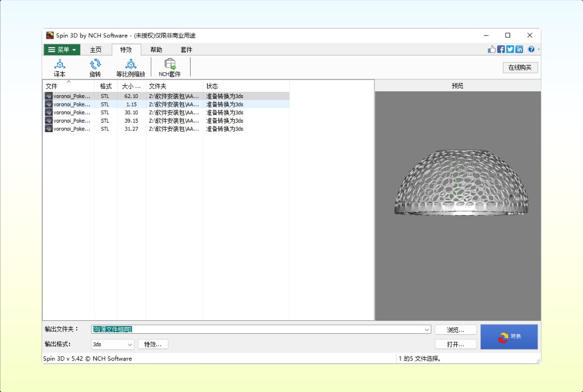Screen dimensions: 583x392
Task: Sort by the 文件 column header
Action: (68, 86)
